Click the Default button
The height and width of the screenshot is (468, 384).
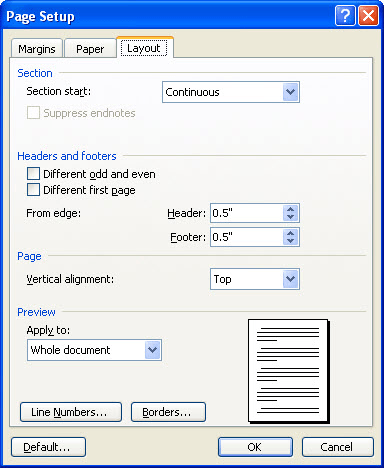48,447
